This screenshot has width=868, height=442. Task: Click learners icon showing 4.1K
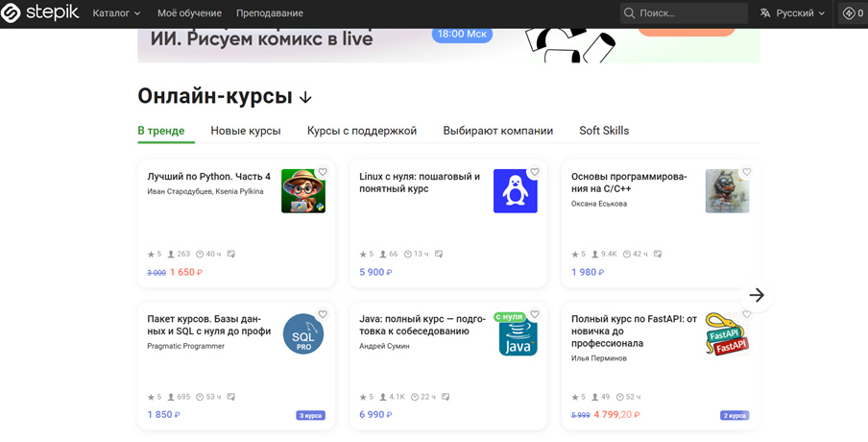383,397
